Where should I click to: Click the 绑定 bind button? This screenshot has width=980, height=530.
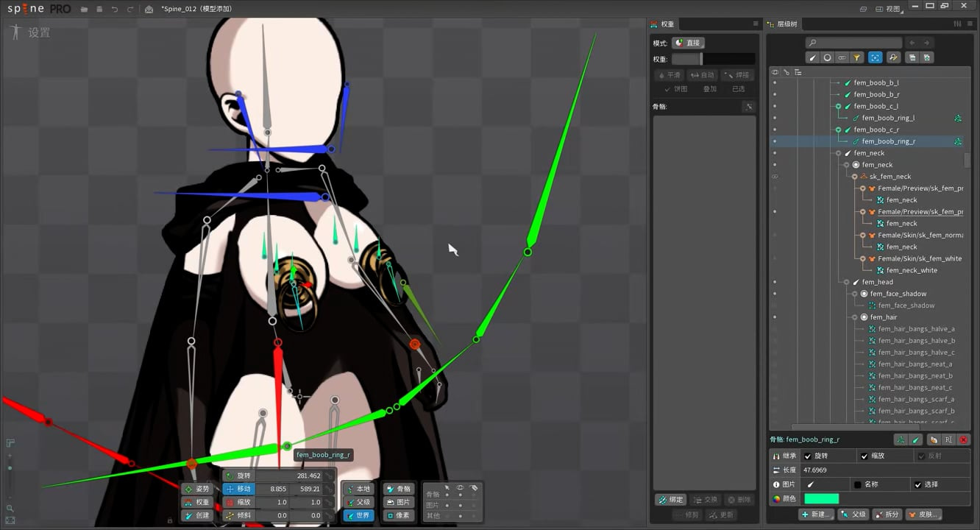click(671, 499)
